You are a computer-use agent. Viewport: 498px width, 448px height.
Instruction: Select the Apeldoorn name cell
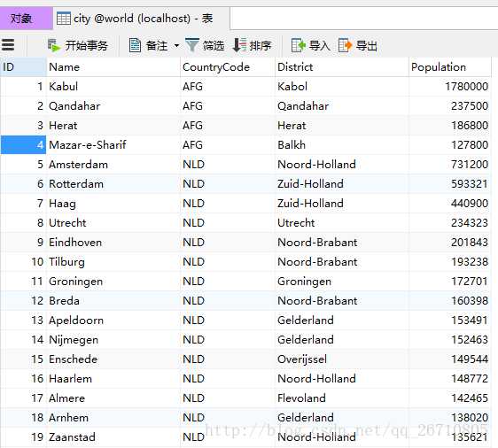click(113, 321)
